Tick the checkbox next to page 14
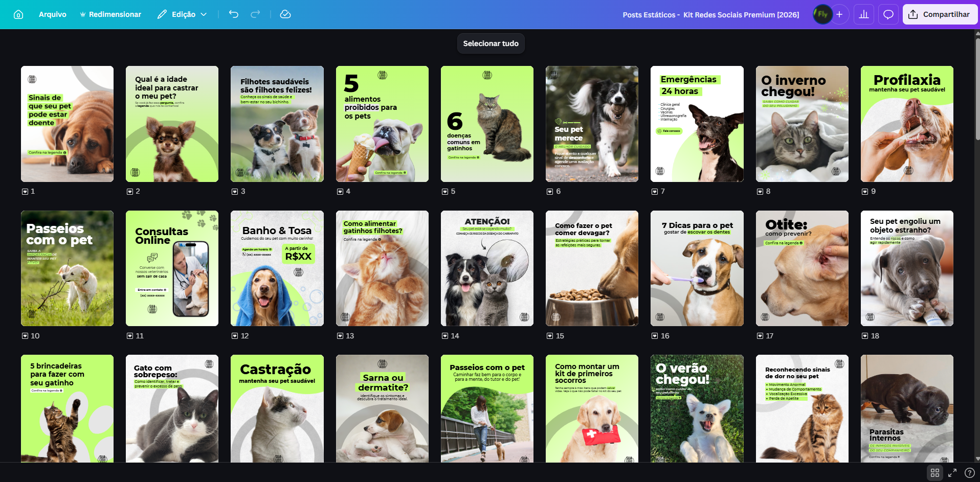The image size is (980, 482). [x=444, y=336]
